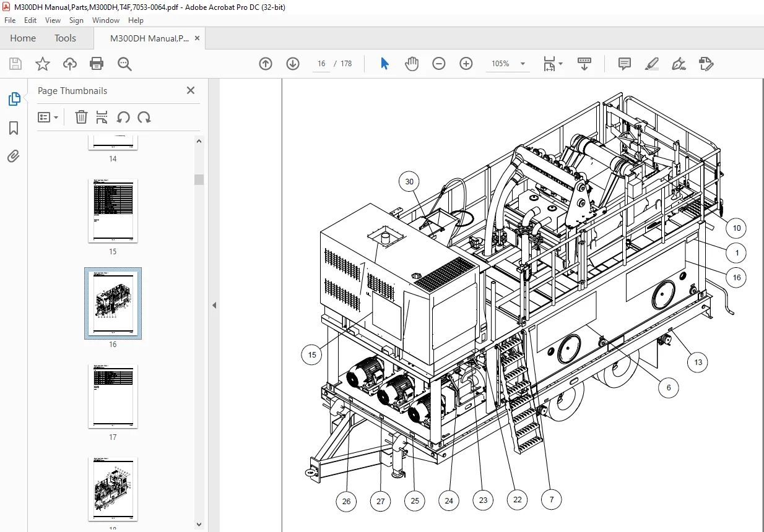Select the page 15 thumbnail
Screen dimensions: 764x532
click(x=113, y=210)
